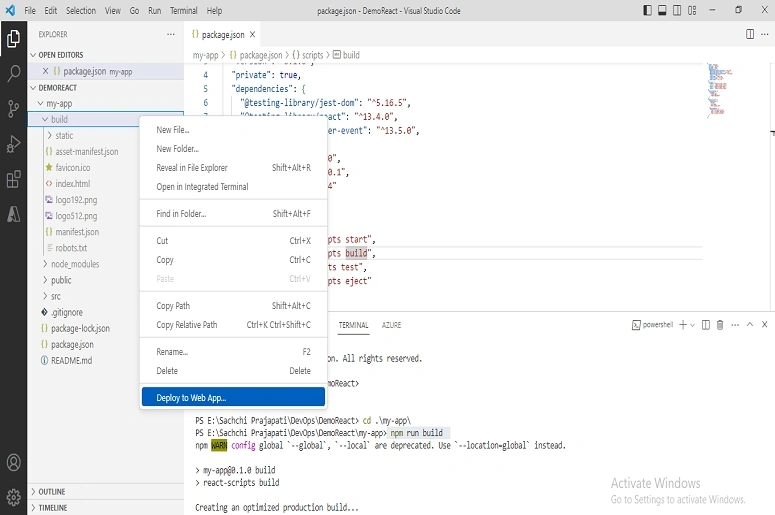Open the Manage gear icon
This screenshot has height=515, width=775.
point(13,497)
